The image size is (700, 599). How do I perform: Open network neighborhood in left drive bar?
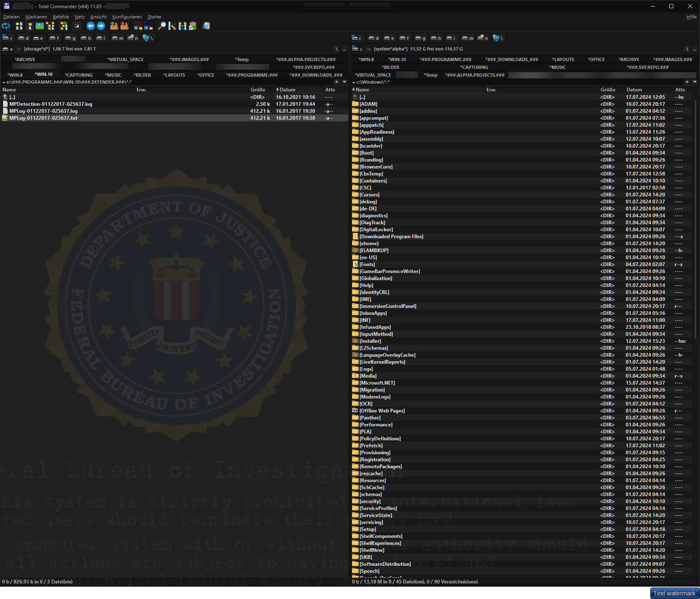point(148,38)
